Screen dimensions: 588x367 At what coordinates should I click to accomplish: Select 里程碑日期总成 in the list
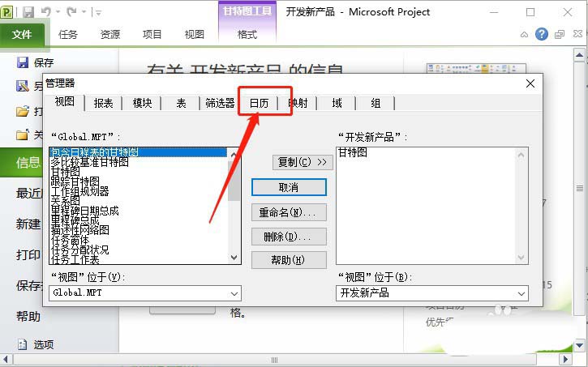(x=84, y=211)
